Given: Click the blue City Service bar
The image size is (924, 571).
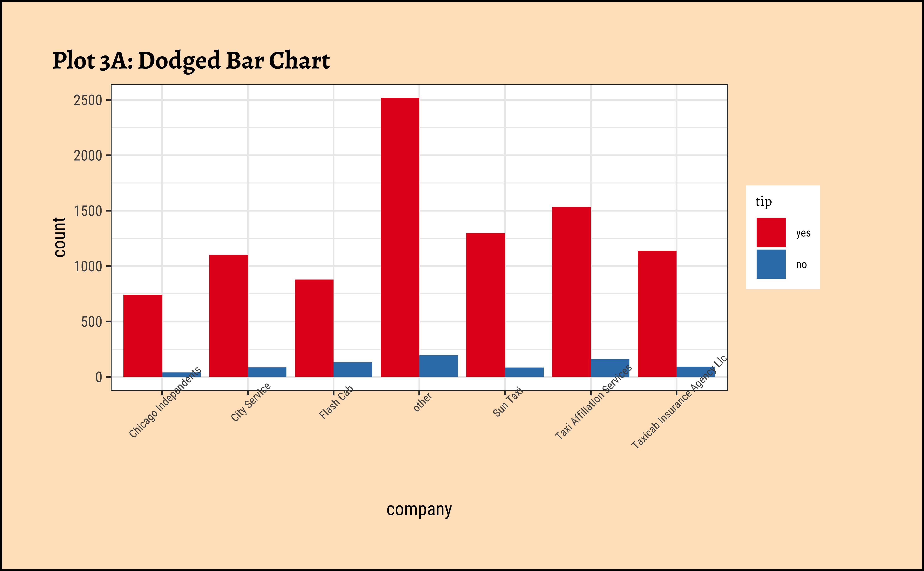Looking at the screenshot, I should (267, 372).
